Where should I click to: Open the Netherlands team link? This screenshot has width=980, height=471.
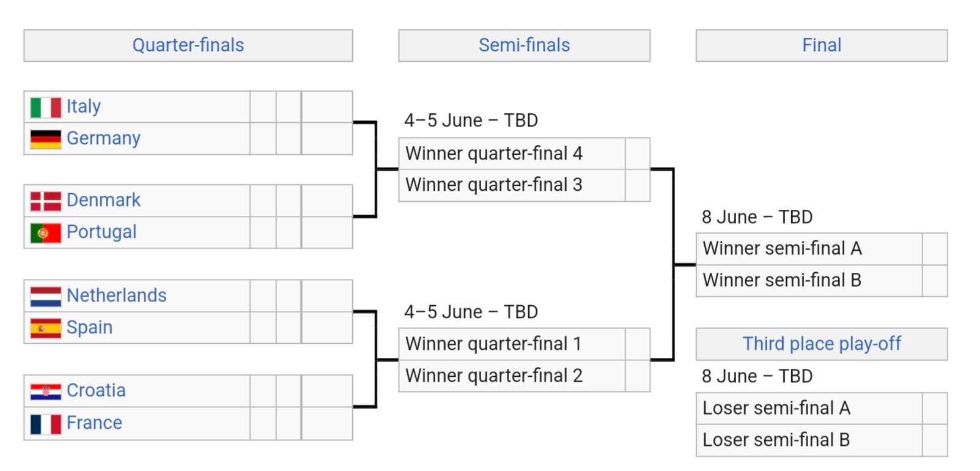[116, 295]
